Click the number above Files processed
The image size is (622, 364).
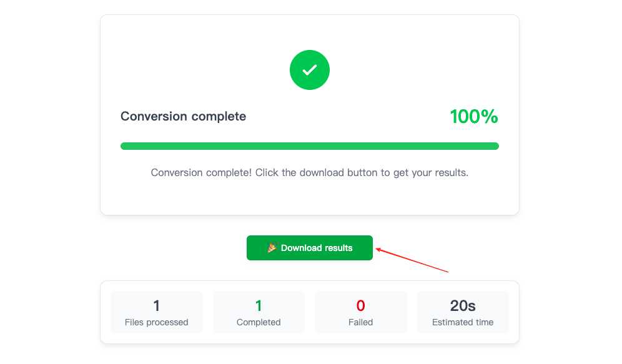(157, 305)
